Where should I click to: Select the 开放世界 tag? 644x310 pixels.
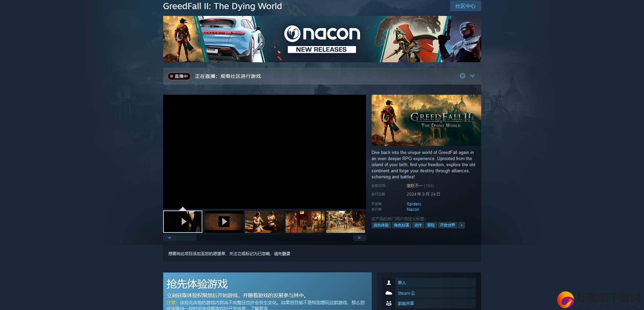click(447, 225)
